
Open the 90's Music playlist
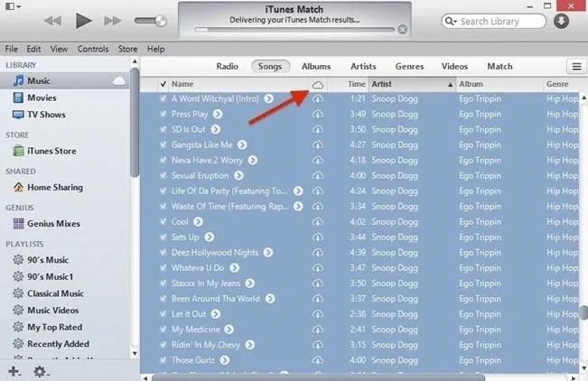click(x=48, y=260)
